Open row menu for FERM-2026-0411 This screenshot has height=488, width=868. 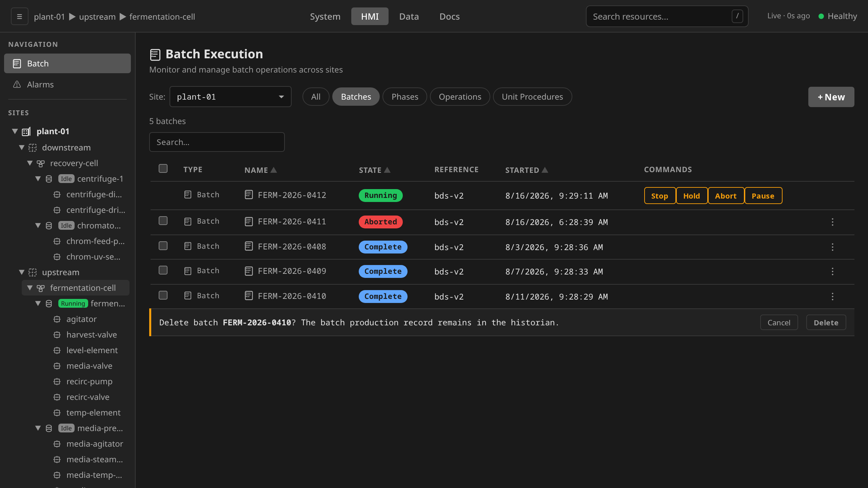pyautogui.click(x=832, y=222)
